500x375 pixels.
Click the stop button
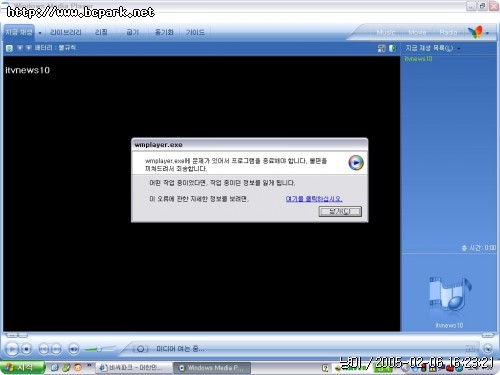pyautogui.click(x=26, y=349)
